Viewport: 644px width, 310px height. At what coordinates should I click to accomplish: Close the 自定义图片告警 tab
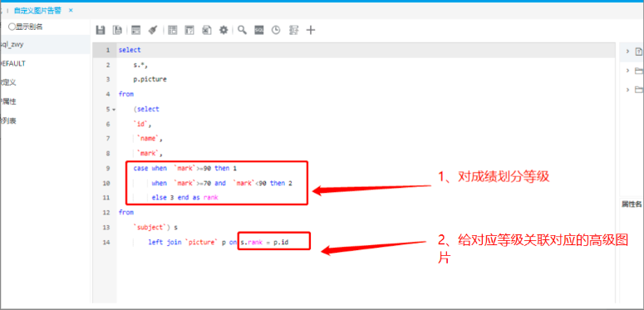coord(71,10)
